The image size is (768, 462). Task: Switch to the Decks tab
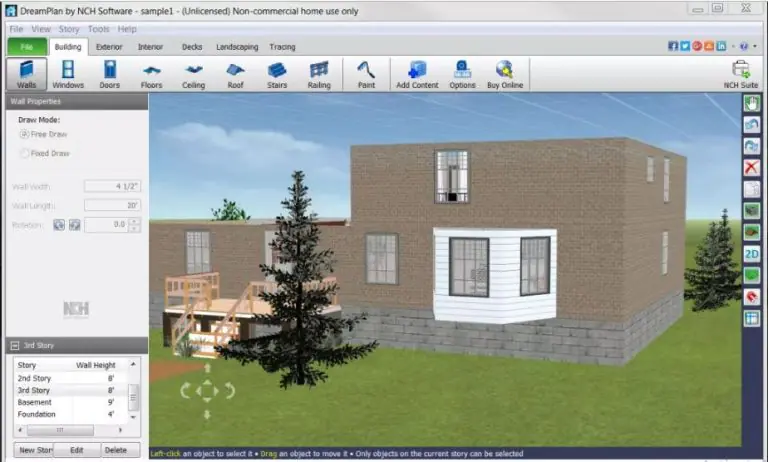click(x=192, y=47)
